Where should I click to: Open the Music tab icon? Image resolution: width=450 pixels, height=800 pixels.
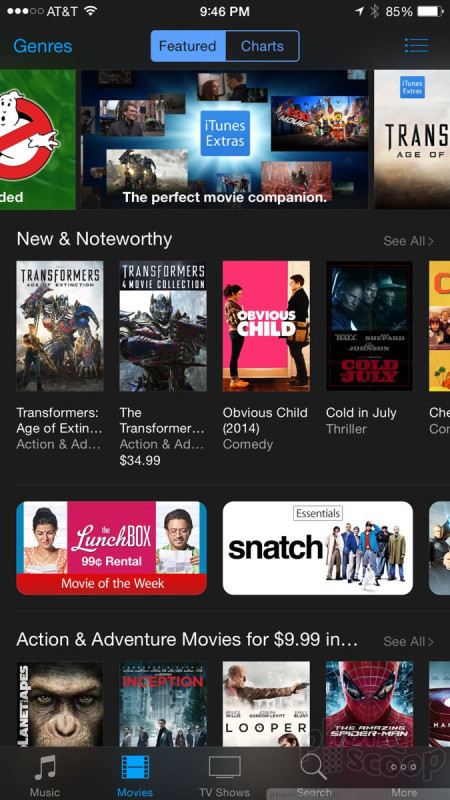point(45,767)
